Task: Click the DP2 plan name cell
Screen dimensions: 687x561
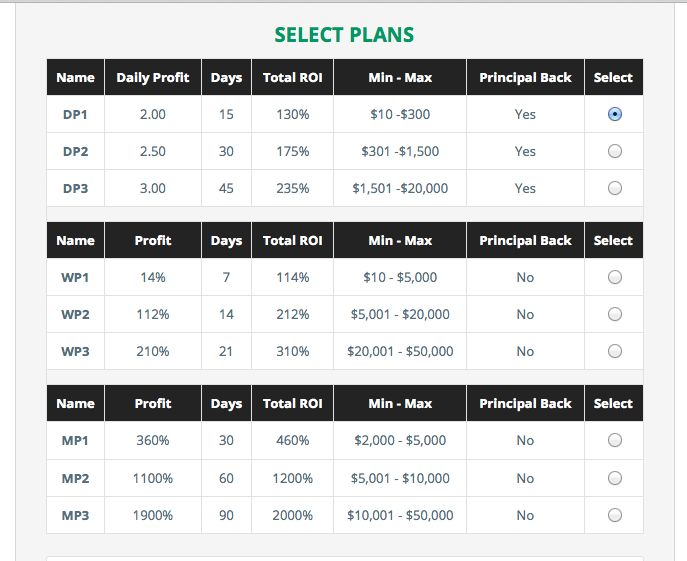Action: 75,151
